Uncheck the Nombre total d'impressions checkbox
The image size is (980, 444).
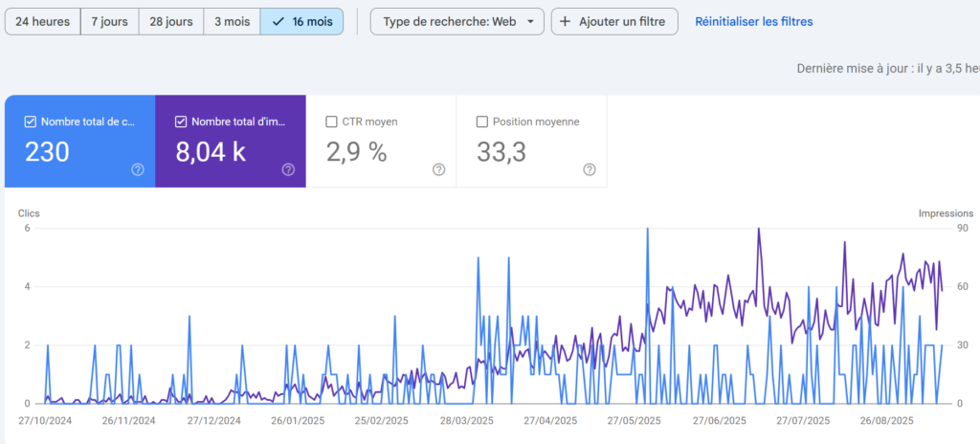click(x=181, y=122)
